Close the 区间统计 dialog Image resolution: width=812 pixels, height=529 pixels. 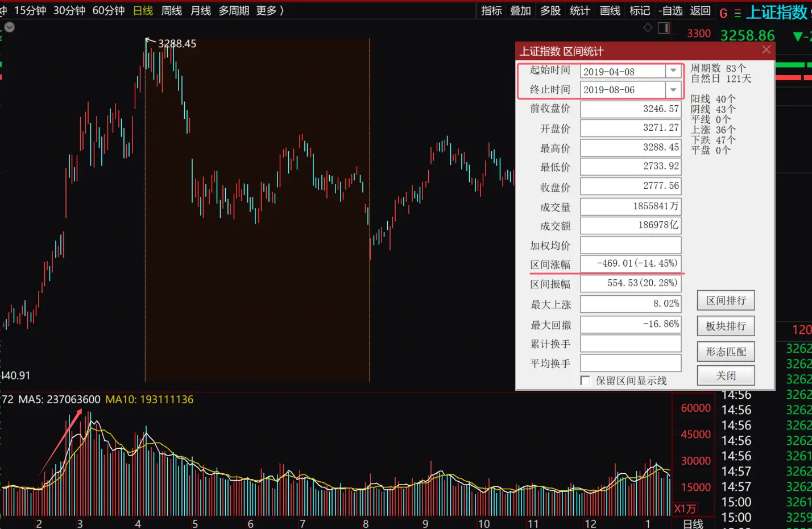(766, 50)
